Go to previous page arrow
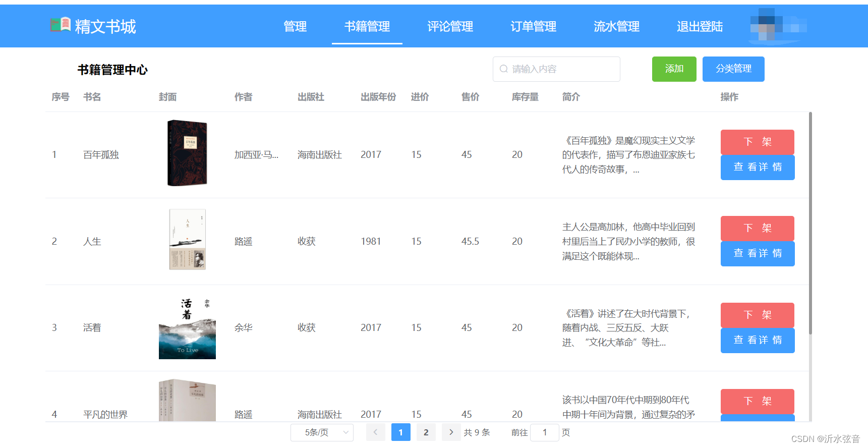The height and width of the screenshot is (448, 868). coord(375,432)
